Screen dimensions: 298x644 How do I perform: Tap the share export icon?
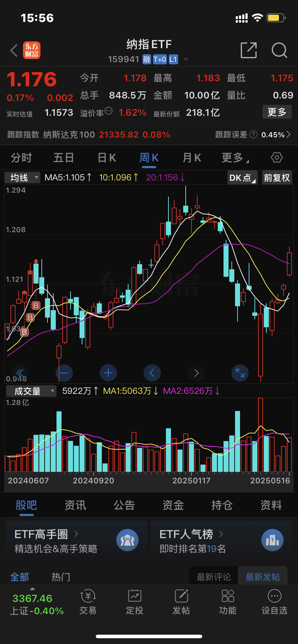pos(249,50)
